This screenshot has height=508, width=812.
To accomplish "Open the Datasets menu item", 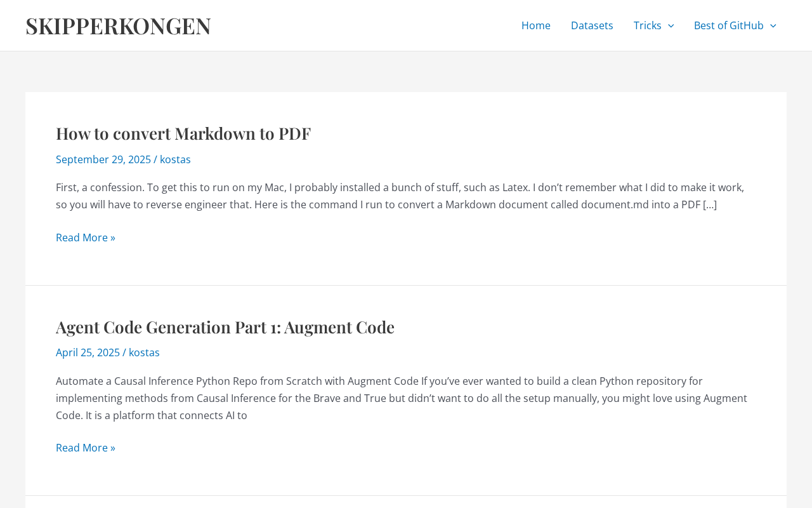I will [x=592, y=25].
